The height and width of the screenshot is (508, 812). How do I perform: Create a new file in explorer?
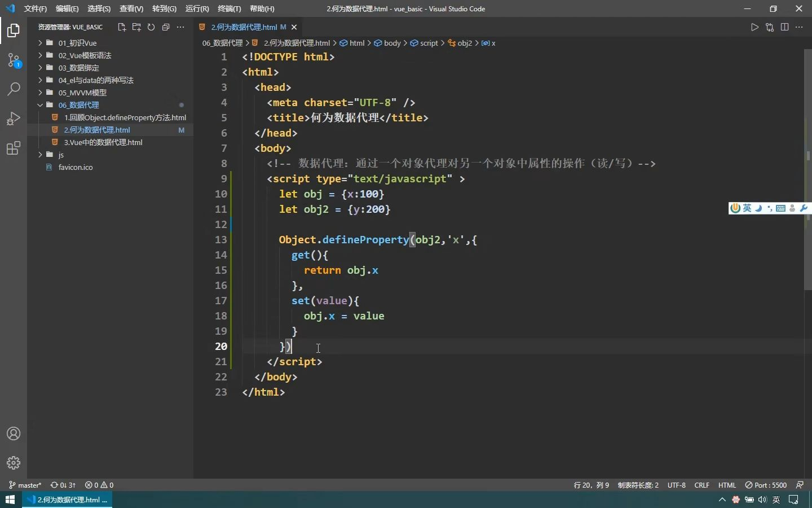click(x=121, y=27)
